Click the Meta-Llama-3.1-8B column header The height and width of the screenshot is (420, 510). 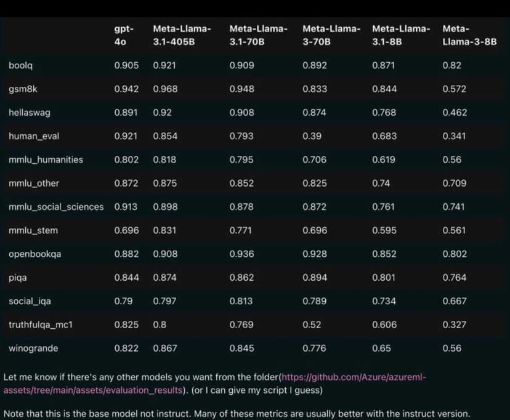point(401,34)
